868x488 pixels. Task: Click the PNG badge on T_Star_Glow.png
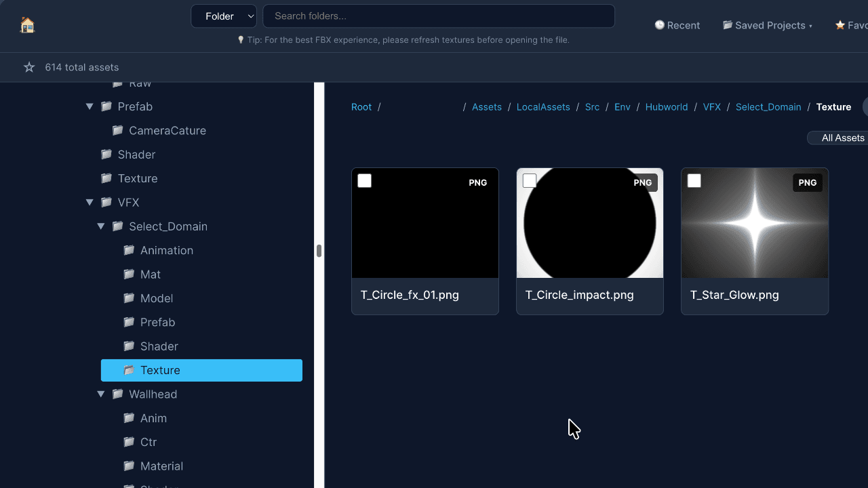coord(807,182)
